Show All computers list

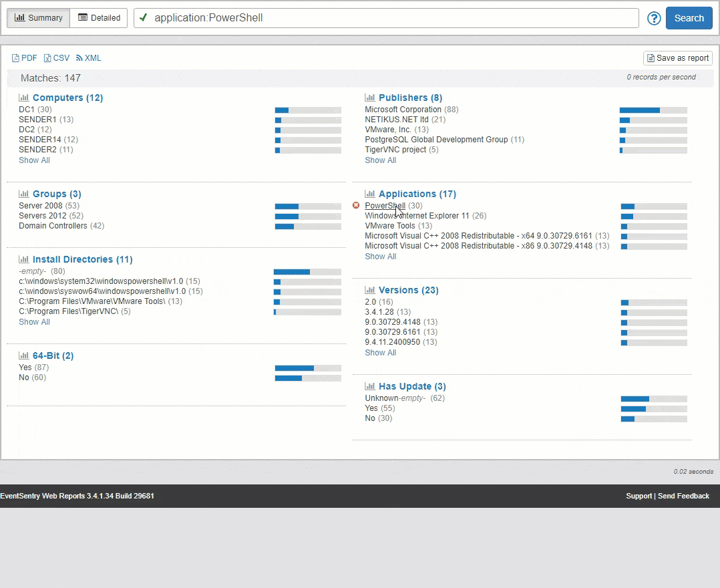(x=35, y=160)
